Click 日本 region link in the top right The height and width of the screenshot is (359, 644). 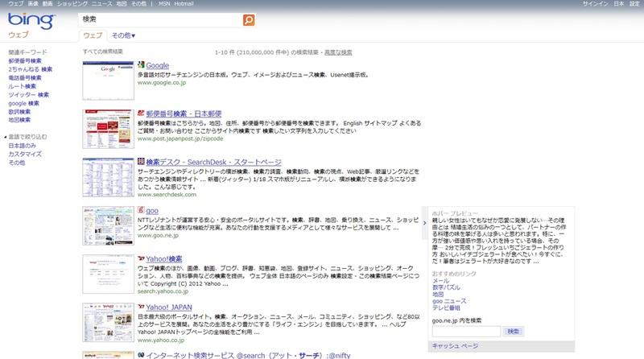point(619,4)
